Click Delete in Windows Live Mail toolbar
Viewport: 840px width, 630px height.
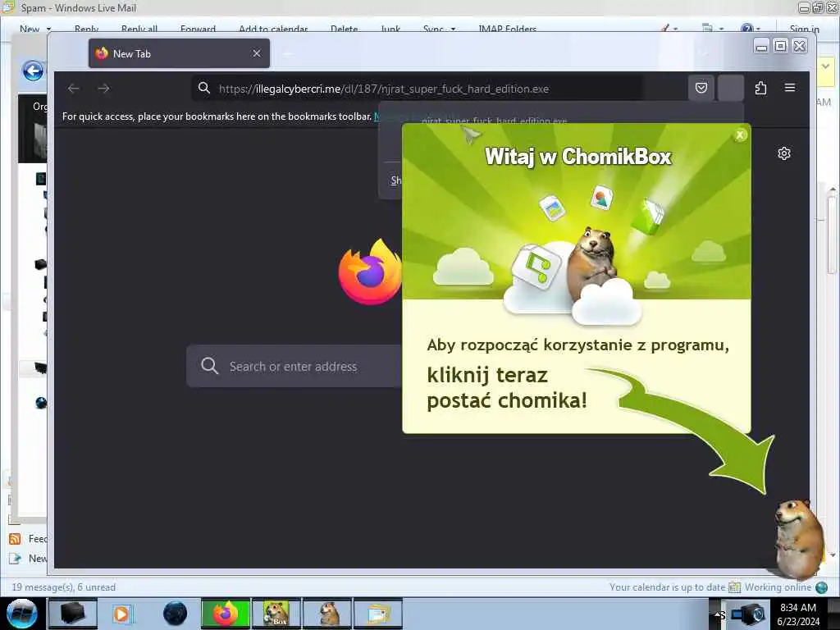(x=344, y=29)
